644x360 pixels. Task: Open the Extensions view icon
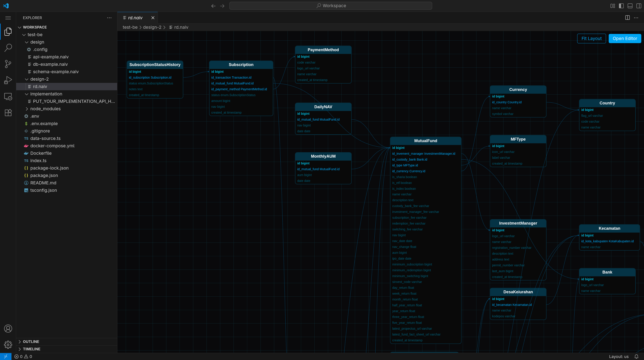point(8,113)
